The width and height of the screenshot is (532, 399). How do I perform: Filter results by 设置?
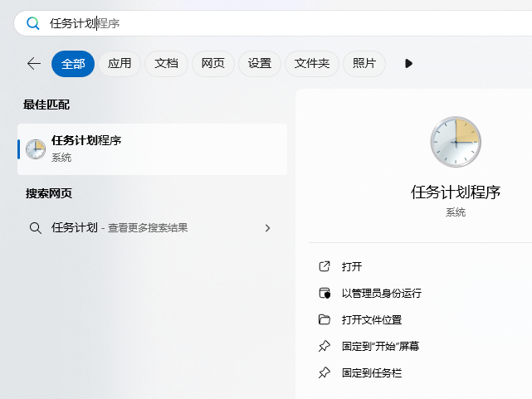tap(259, 64)
